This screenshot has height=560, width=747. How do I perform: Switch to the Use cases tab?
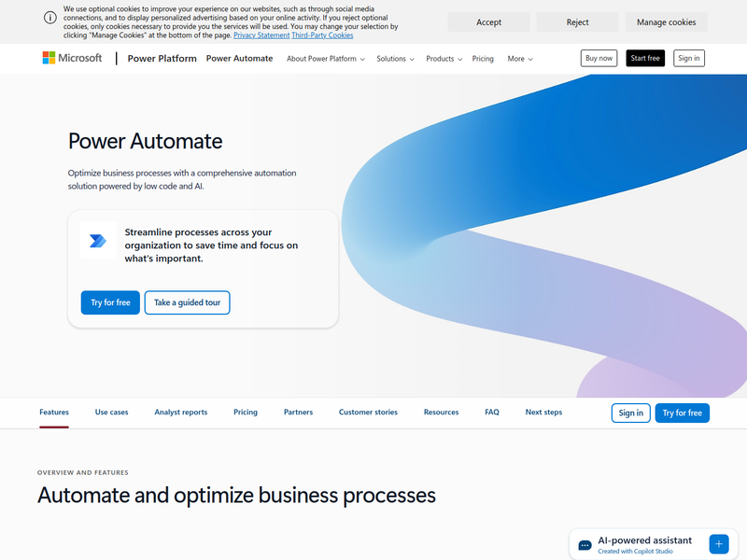point(111,413)
